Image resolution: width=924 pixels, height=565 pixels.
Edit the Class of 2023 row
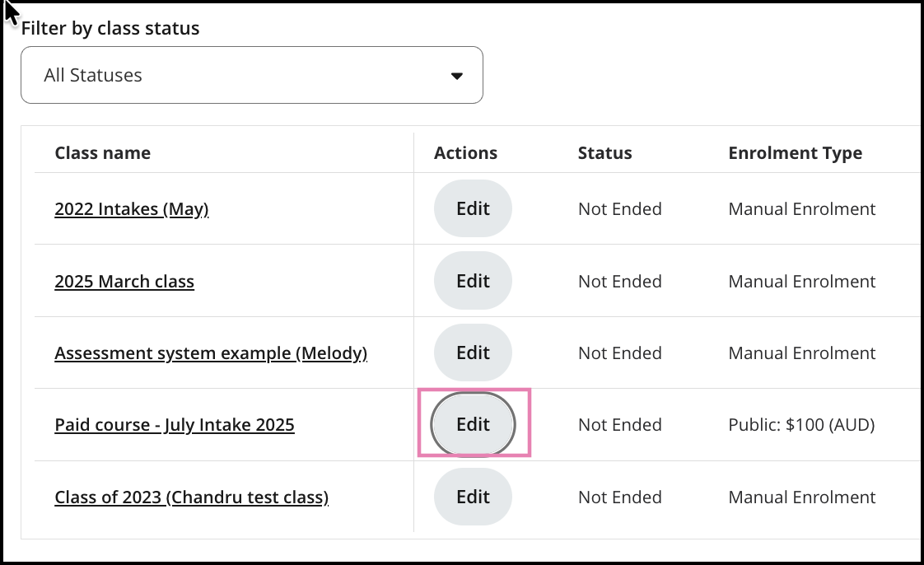473,497
